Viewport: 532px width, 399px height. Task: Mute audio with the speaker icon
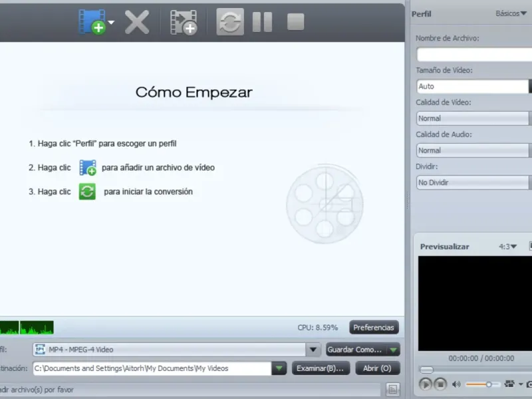pos(456,384)
